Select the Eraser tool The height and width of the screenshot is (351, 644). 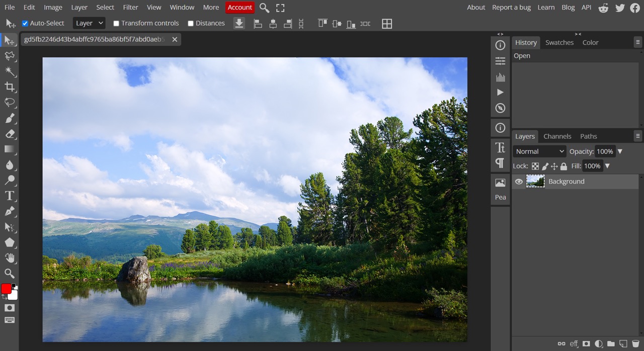(x=10, y=134)
